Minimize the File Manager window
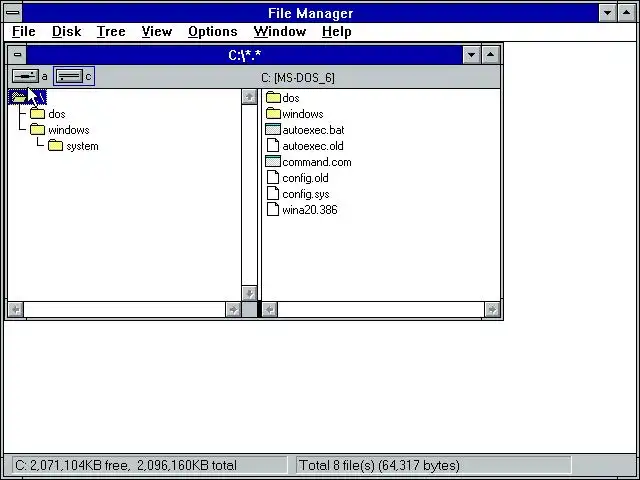This screenshot has height=480, width=640. point(607,13)
